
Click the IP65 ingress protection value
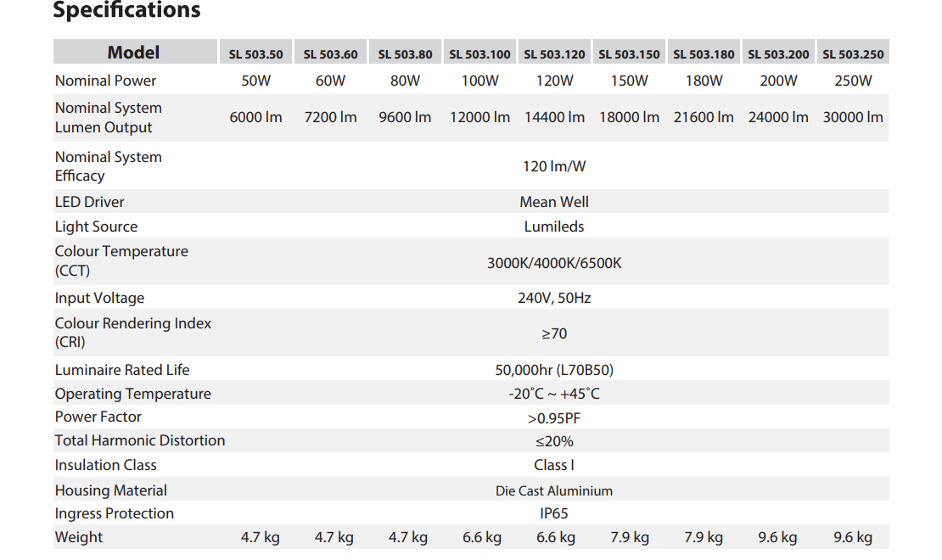(x=554, y=513)
